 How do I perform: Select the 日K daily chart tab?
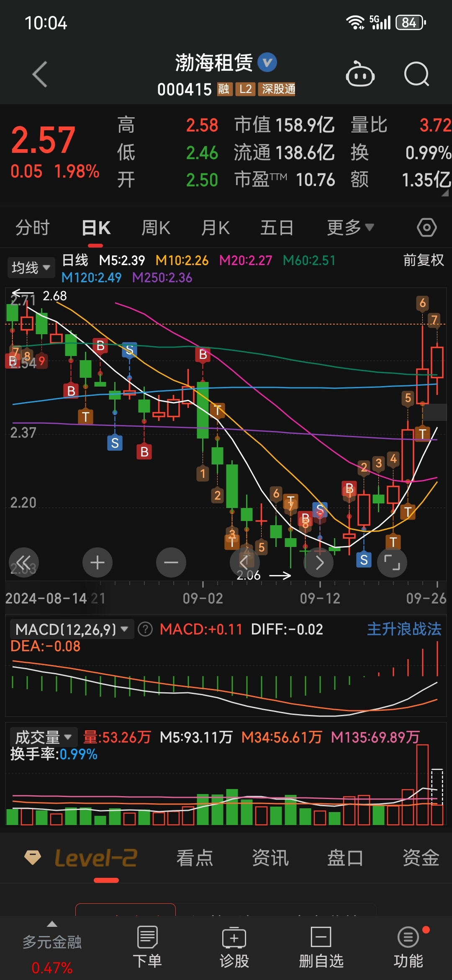pyautogui.click(x=96, y=228)
